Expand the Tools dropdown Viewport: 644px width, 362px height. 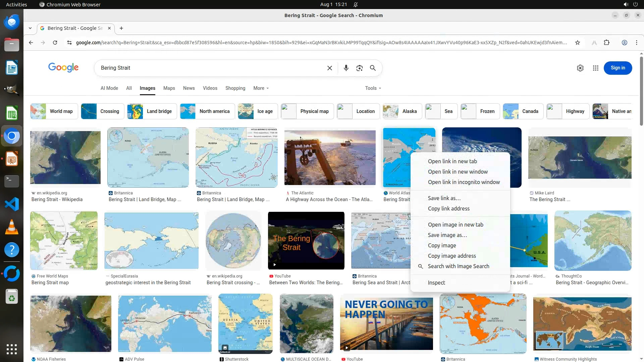(x=373, y=88)
